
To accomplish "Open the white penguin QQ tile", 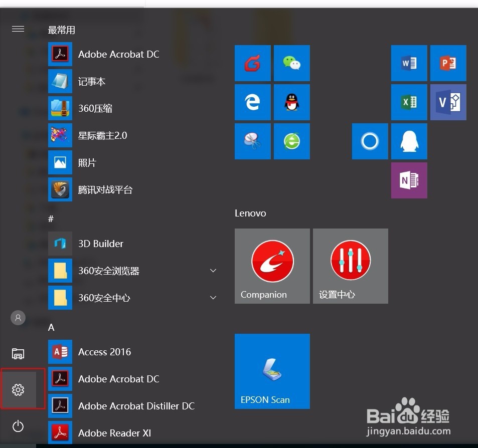I will click(409, 141).
